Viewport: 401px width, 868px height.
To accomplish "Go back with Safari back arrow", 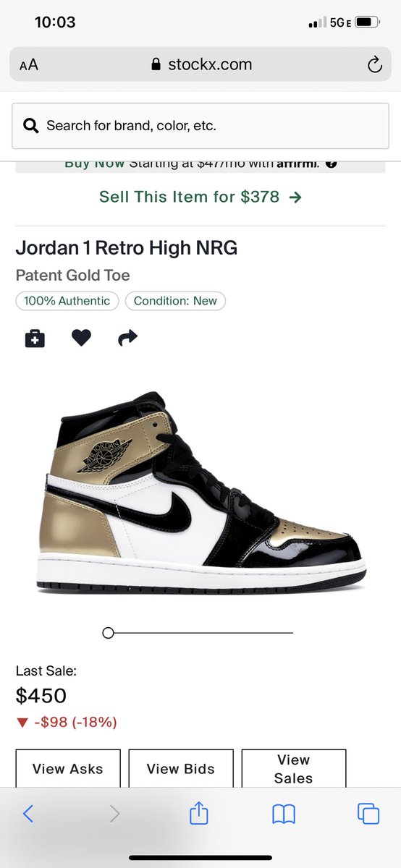I will coord(28,814).
